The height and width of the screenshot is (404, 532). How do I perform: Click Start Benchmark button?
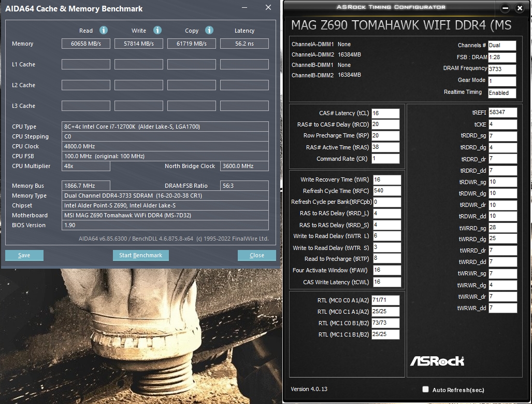click(x=141, y=255)
